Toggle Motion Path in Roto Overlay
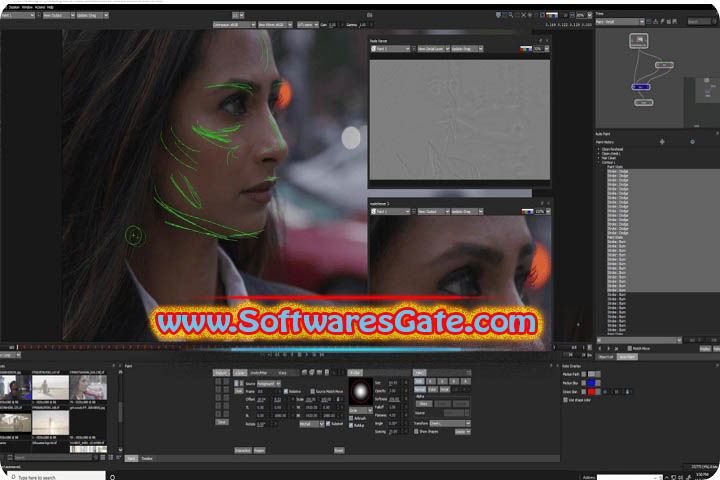The height and width of the screenshot is (480, 720). (x=584, y=374)
